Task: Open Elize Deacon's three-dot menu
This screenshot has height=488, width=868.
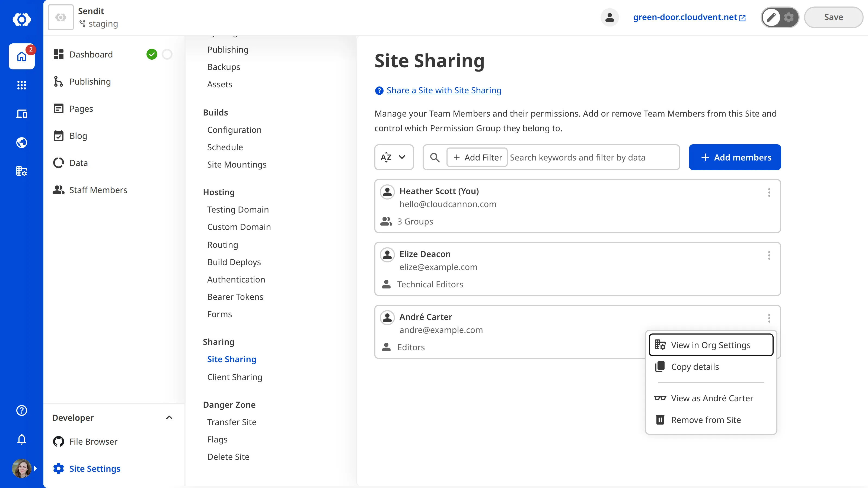Action: (769, 255)
